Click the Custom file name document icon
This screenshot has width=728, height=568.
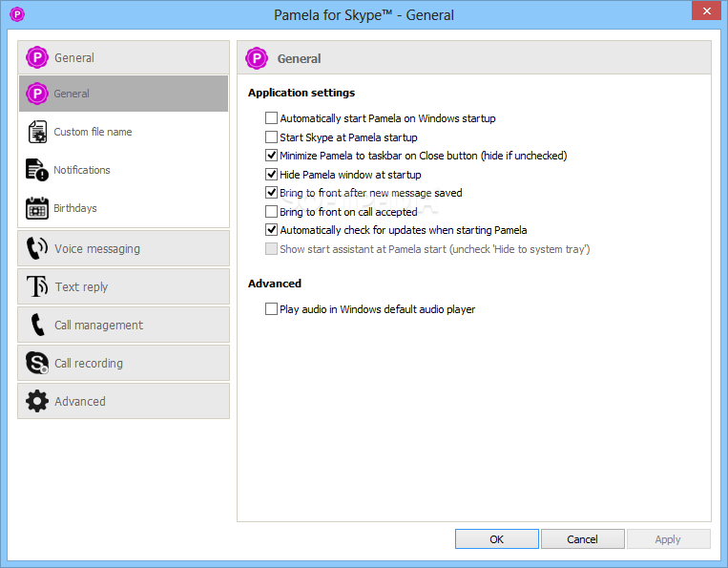point(37,132)
